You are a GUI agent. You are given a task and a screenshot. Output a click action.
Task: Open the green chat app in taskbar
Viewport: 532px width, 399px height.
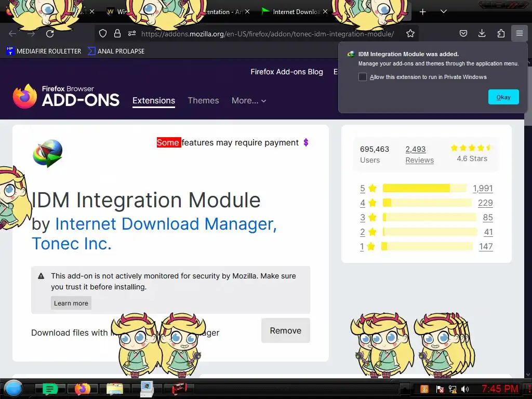coord(50,389)
